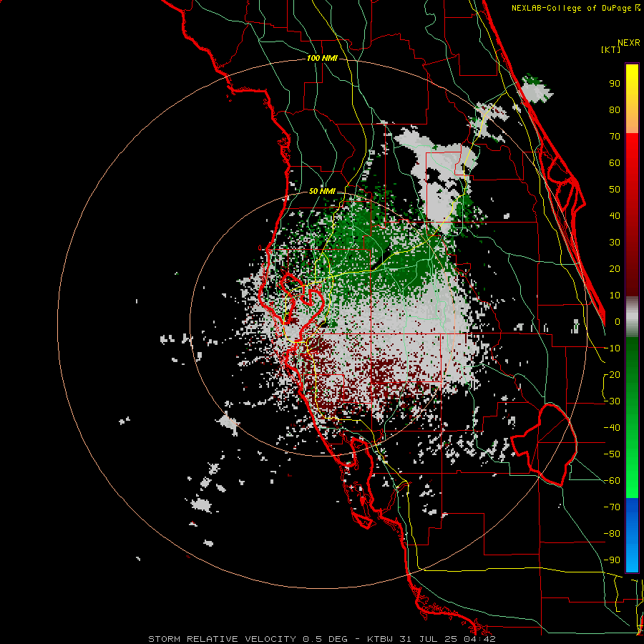The height and width of the screenshot is (644, 644).
Task: Click the 100 NMI range ring label
Action: pyautogui.click(x=322, y=59)
